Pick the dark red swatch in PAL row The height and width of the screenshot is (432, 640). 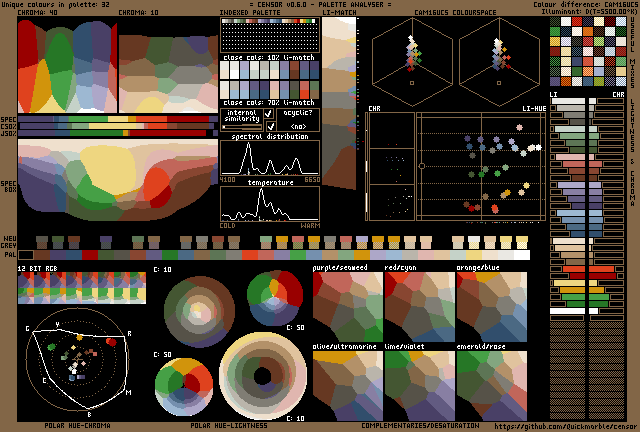[x=90, y=255]
